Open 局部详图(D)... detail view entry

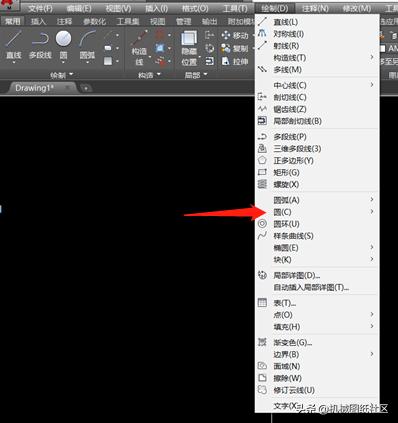(317, 276)
